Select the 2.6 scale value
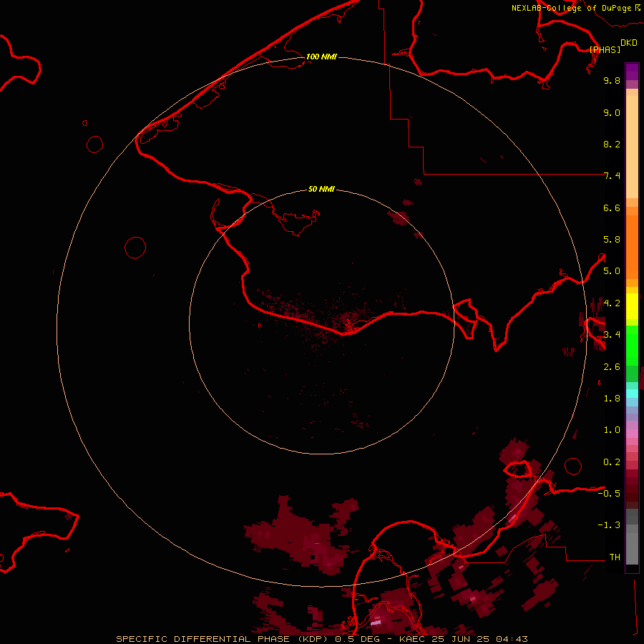The image size is (644, 644). pyautogui.click(x=612, y=367)
